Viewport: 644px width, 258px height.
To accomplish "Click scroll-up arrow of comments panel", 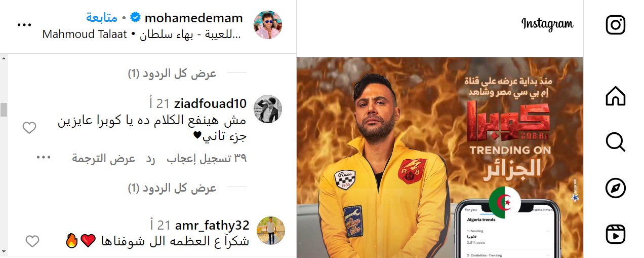I will (4, 58).
